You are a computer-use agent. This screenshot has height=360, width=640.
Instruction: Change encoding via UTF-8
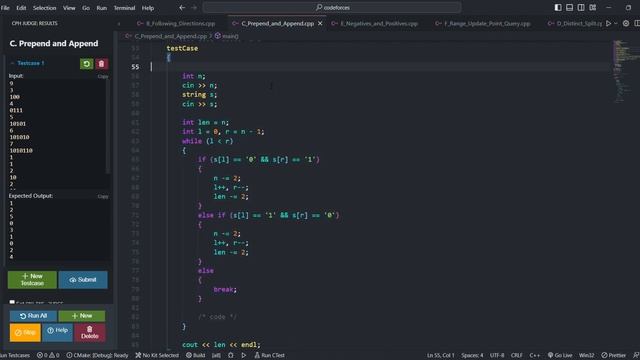click(497, 355)
